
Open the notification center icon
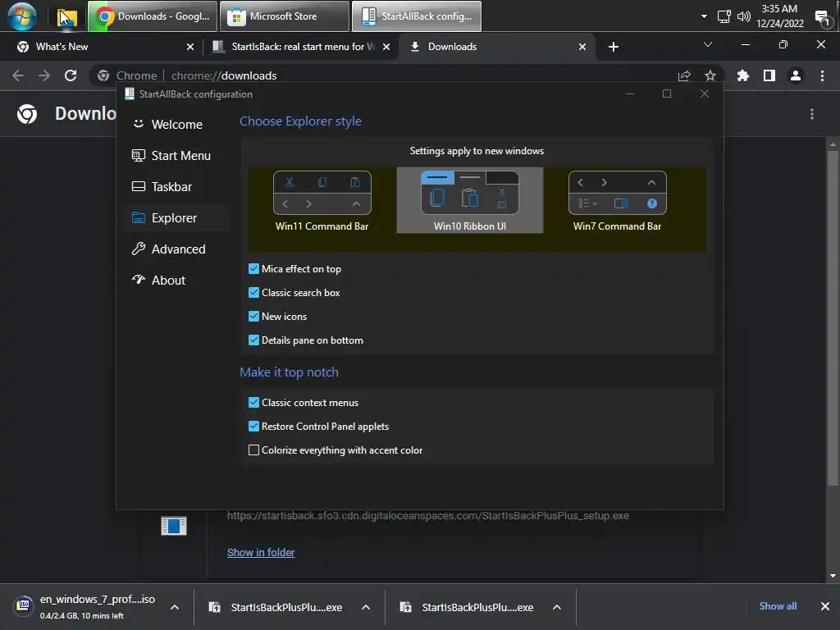click(822, 17)
